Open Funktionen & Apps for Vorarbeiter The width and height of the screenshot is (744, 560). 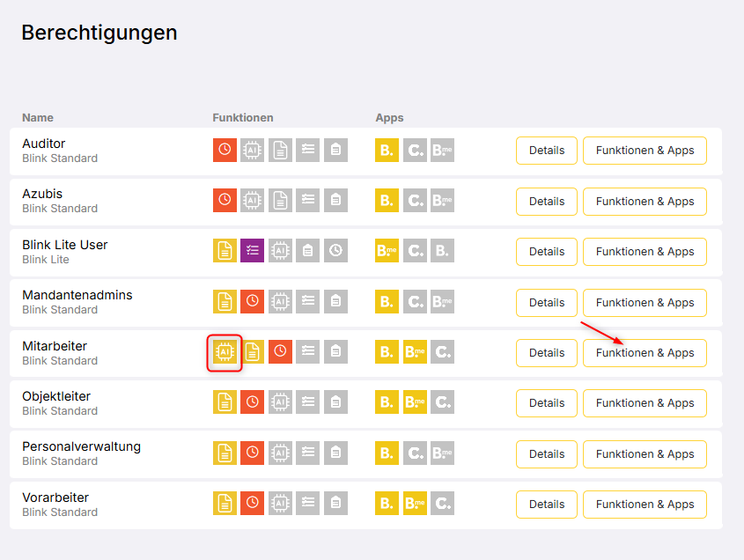645,505
